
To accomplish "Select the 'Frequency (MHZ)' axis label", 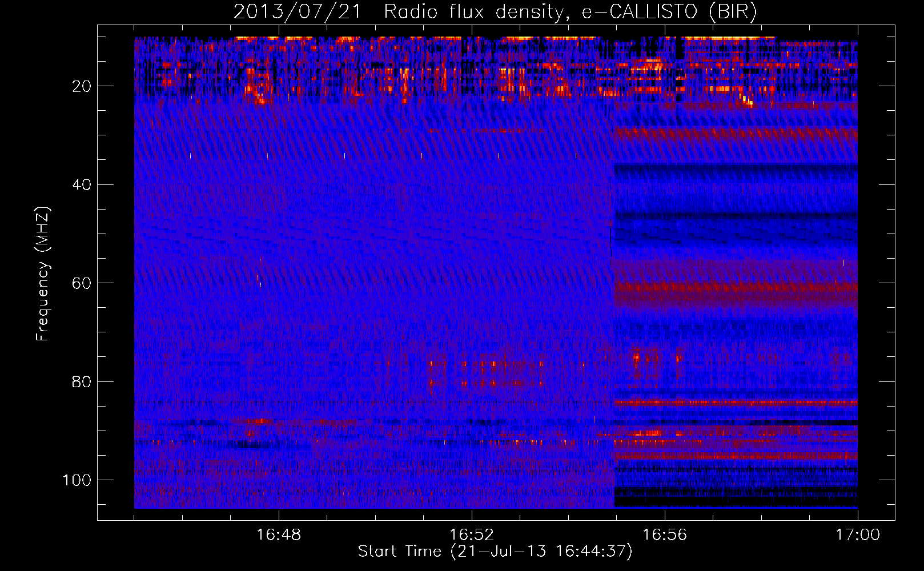I will tap(43, 274).
